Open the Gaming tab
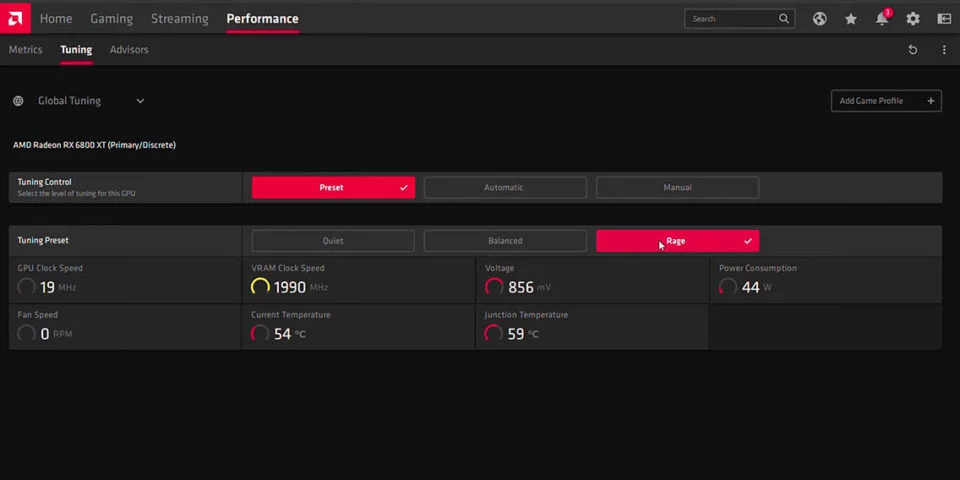This screenshot has height=480, width=960. point(111,19)
